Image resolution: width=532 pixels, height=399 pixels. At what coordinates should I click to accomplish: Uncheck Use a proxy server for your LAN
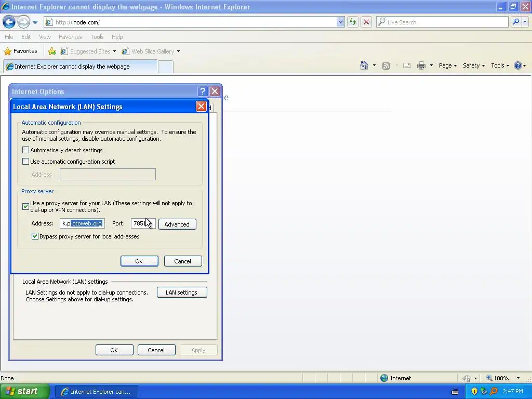point(25,206)
